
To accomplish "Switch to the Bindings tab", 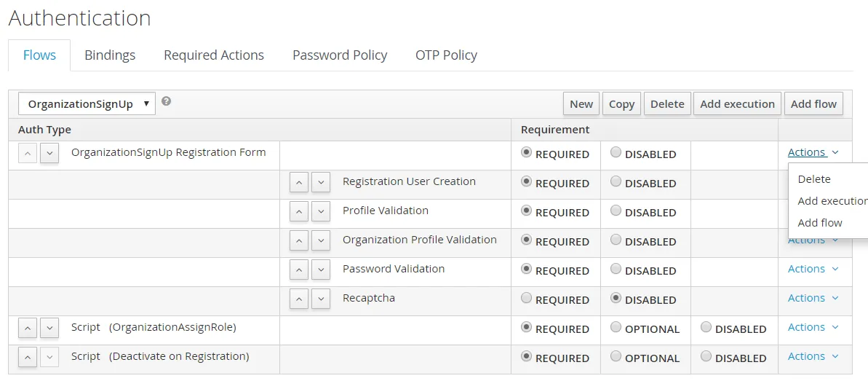I will (110, 55).
